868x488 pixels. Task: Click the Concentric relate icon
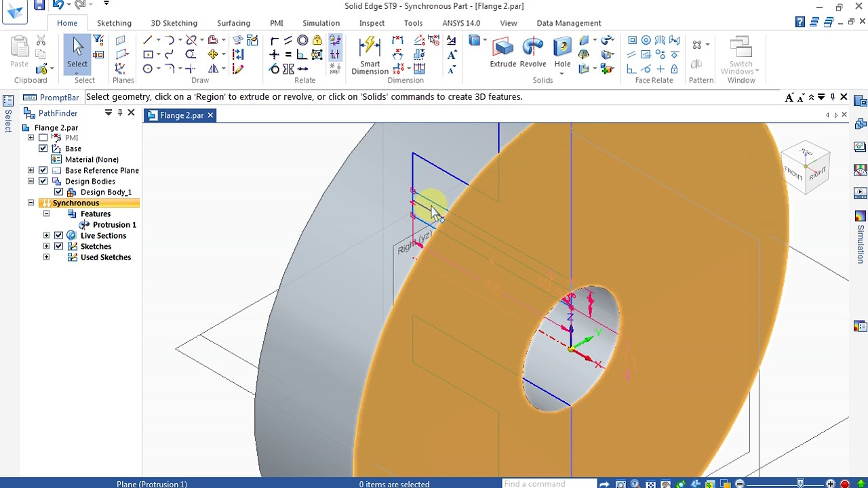302,41
